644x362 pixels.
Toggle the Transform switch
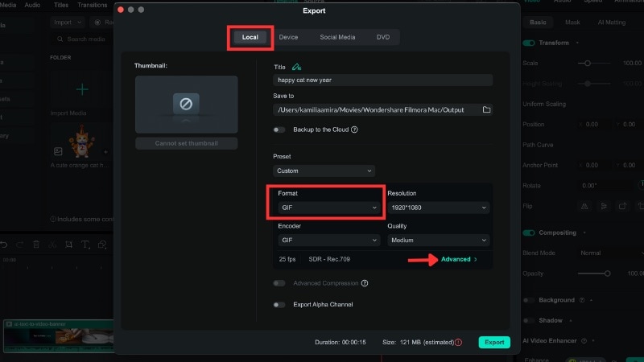coord(529,43)
